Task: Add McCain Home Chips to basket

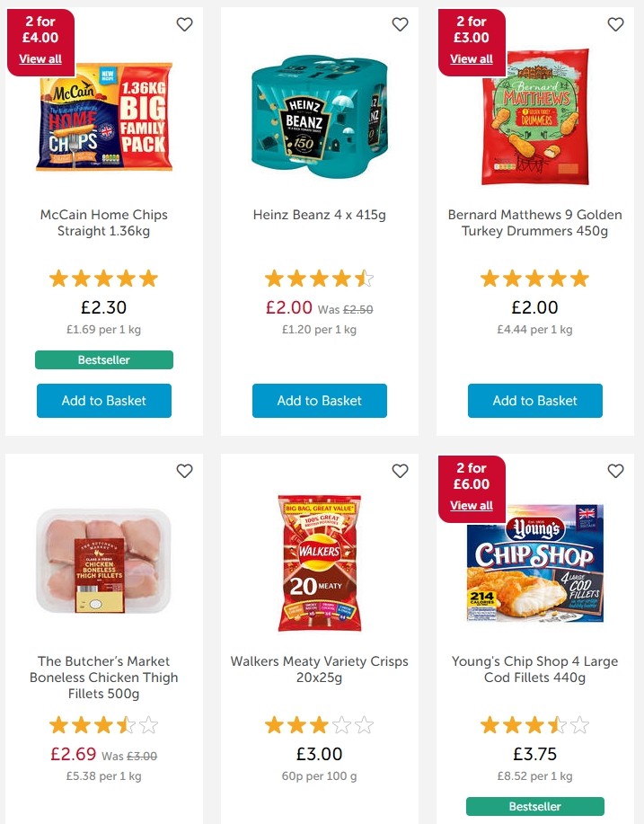Action: tap(103, 401)
